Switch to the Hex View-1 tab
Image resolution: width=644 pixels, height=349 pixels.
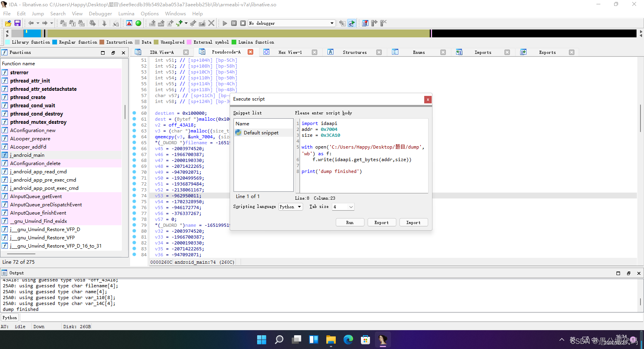(x=290, y=52)
